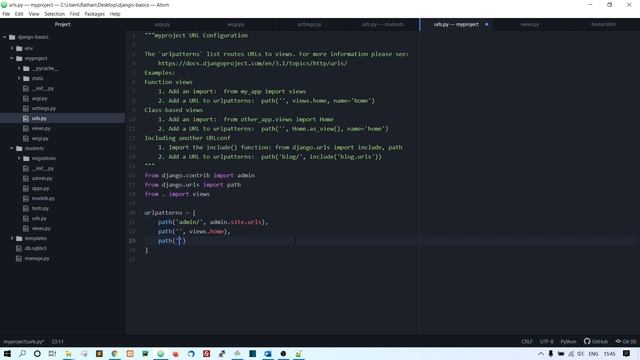Open the notification center icon
This screenshot has height=360, width=640.
tap(626, 353)
